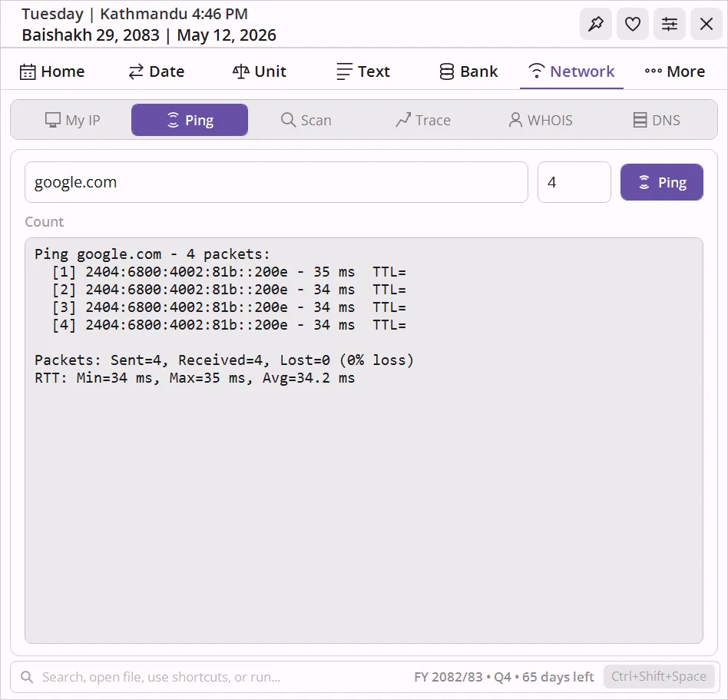Click the 'Ping google.com - 4 packets' header line

point(152,254)
